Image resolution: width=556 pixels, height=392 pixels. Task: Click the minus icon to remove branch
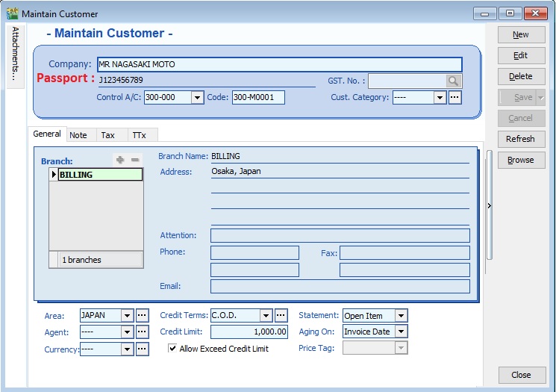tap(135, 160)
